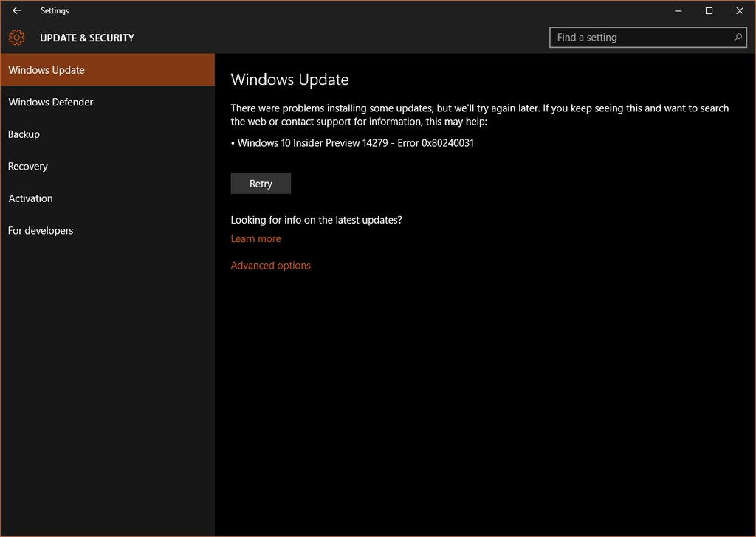Retry installing the updates

261,184
